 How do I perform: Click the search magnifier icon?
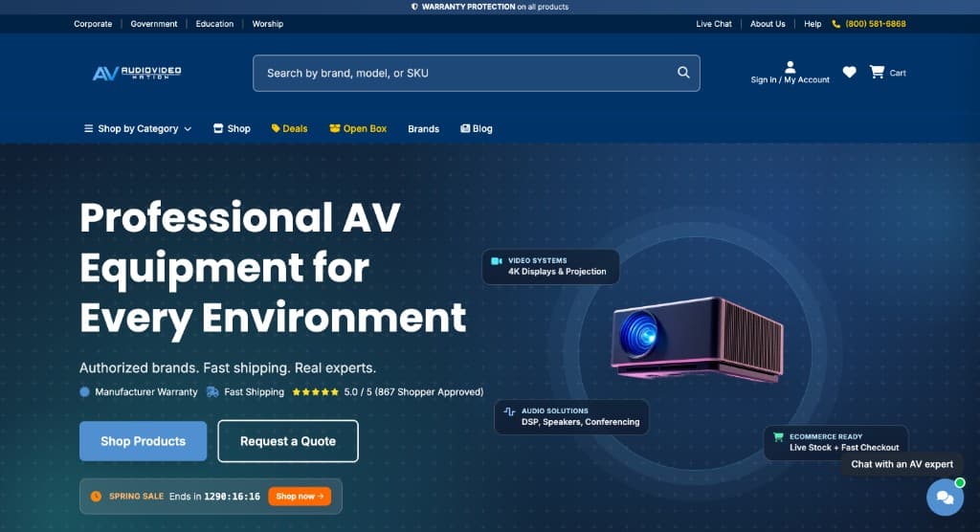[x=683, y=73]
